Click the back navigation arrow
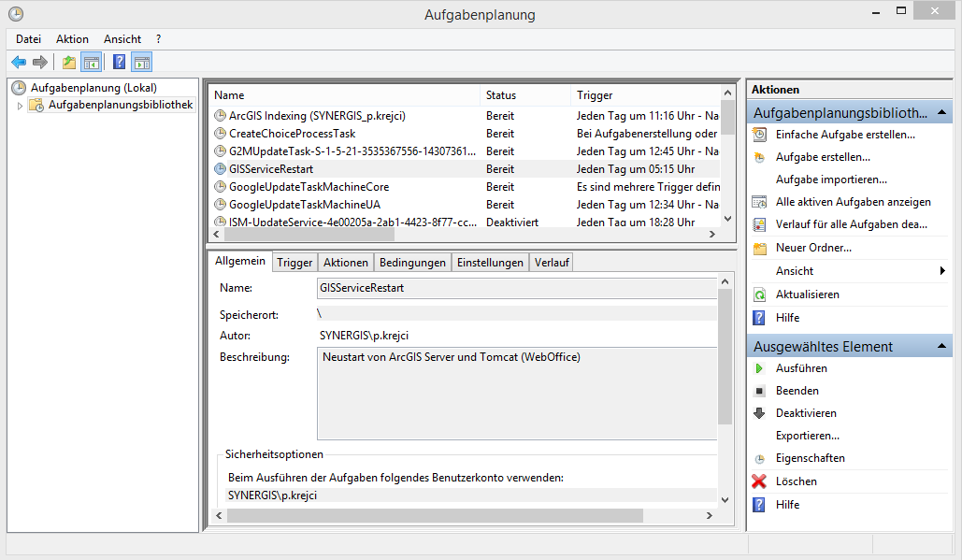This screenshot has width=962, height=560. pos(19,62)
